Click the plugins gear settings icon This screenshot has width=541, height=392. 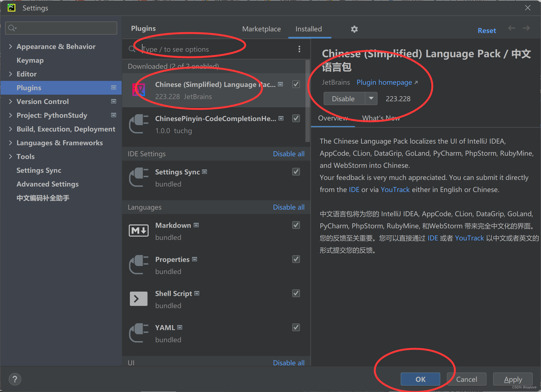coord(354,29)
